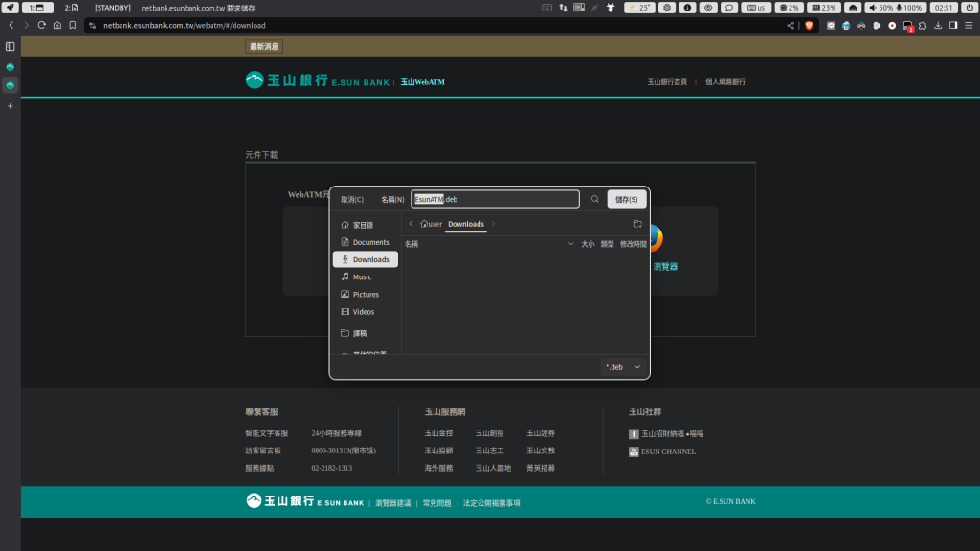
Task: Click extension icon with red badge
Action: 907,26
